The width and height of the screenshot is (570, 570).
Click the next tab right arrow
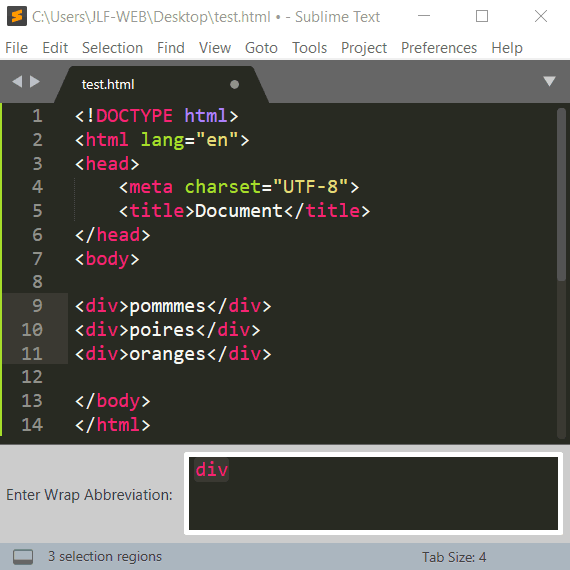(35, 81)
